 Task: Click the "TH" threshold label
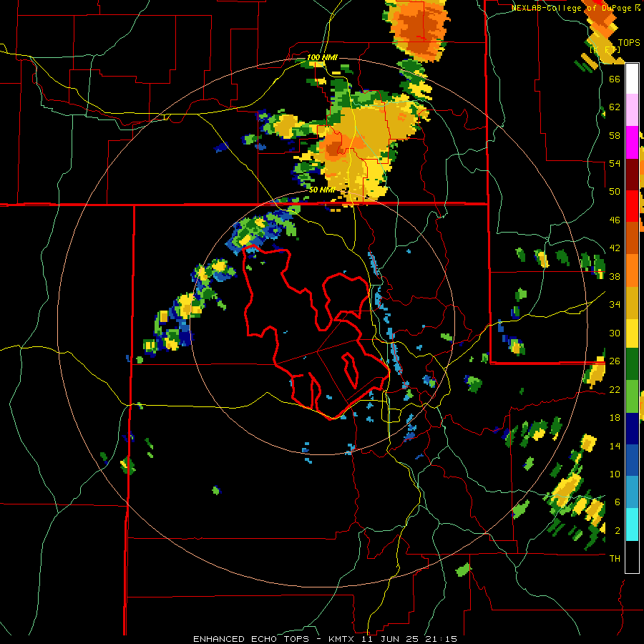(x=615, y=559)
